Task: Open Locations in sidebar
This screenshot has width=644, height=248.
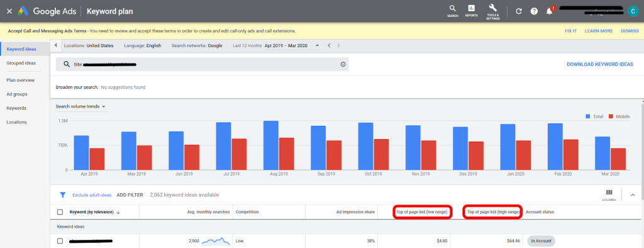Action: tap(16, 122)
